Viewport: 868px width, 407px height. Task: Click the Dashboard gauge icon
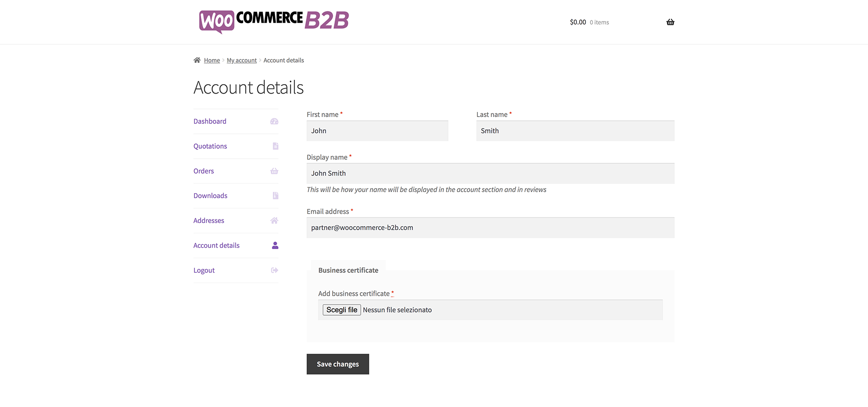click(274, 121)
